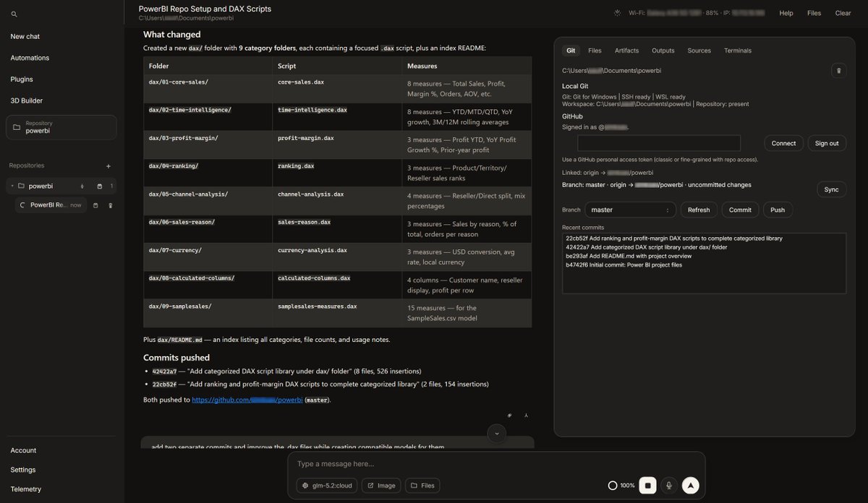Jump to latest with the down-chevron button

pyautogui.click(x=496, y=434)
